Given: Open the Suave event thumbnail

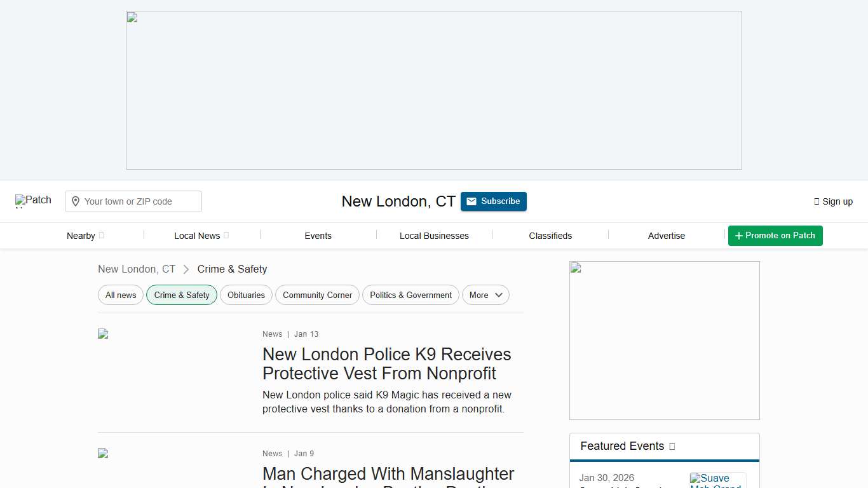Looking at the screenshot, I should (x=717, y=480).
